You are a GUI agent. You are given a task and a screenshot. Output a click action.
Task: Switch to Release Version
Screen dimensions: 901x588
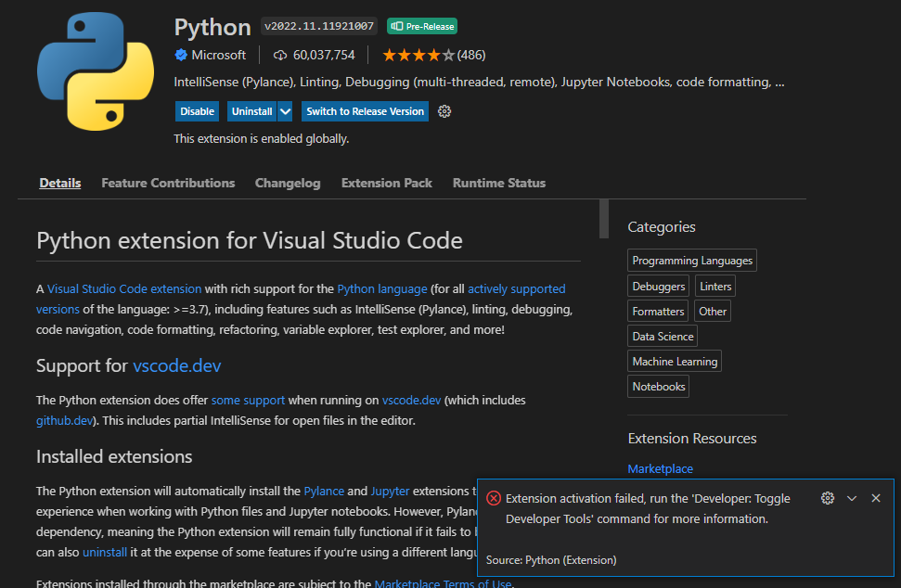pyautogui.click(x=365, y=111)
